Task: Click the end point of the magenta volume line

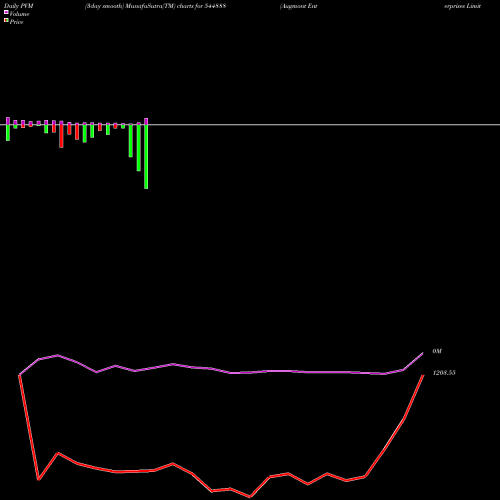Action: [423, 353]
